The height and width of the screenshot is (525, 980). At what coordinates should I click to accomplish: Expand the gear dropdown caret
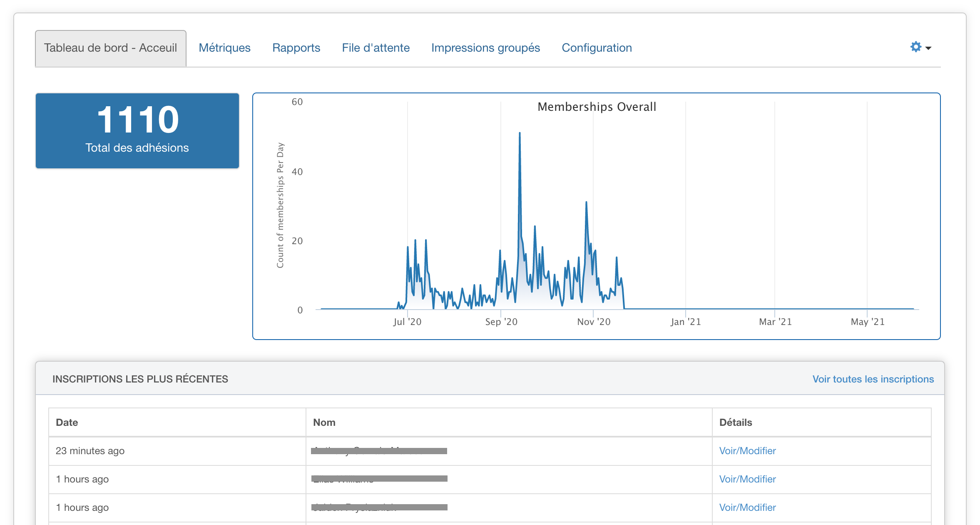point(928,48)
